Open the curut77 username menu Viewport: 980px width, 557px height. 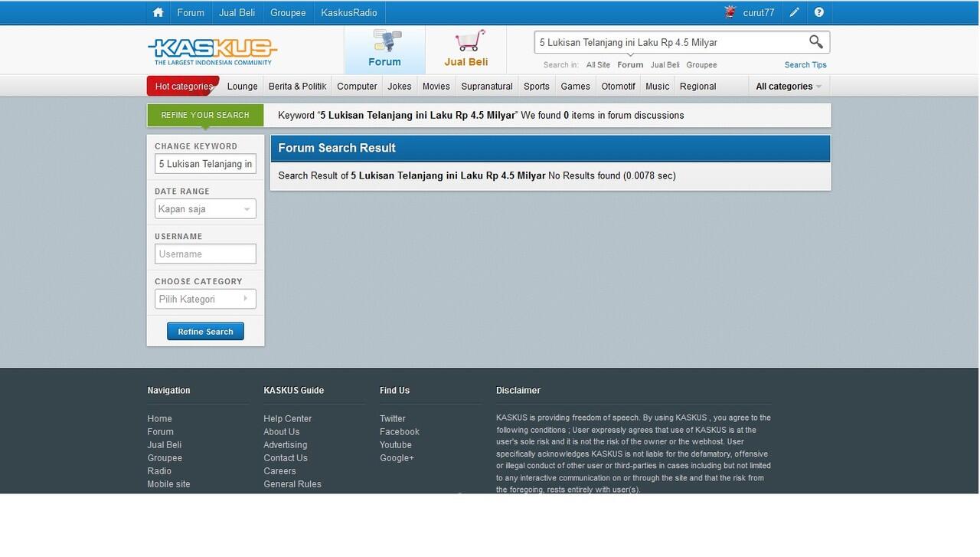(x=759, y=12)
